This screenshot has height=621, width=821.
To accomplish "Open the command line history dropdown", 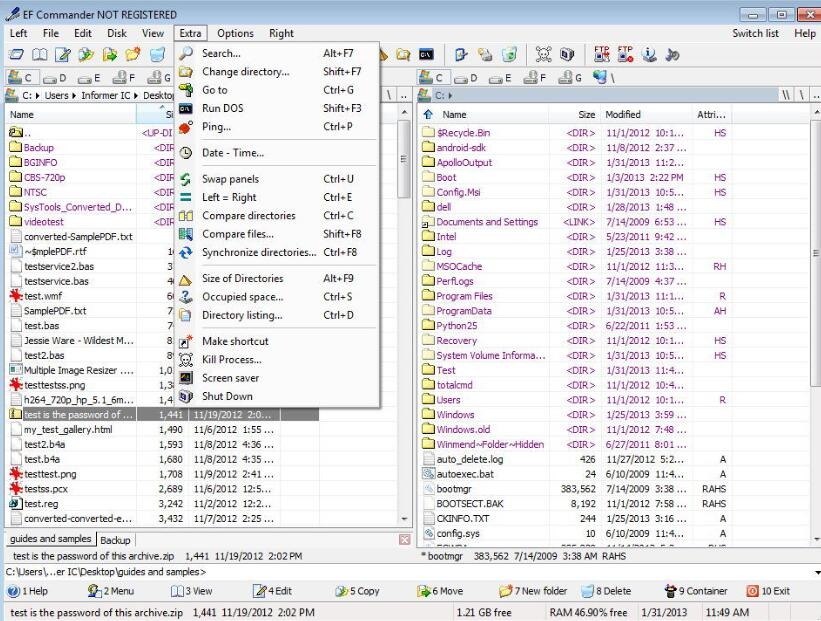I will click(814, 571).
